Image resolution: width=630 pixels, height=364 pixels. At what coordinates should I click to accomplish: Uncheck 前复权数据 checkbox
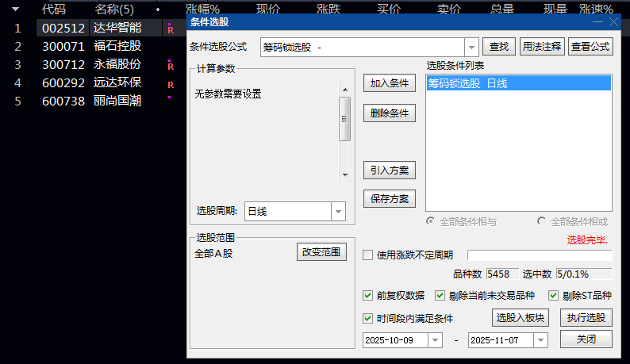pos(367,296)
